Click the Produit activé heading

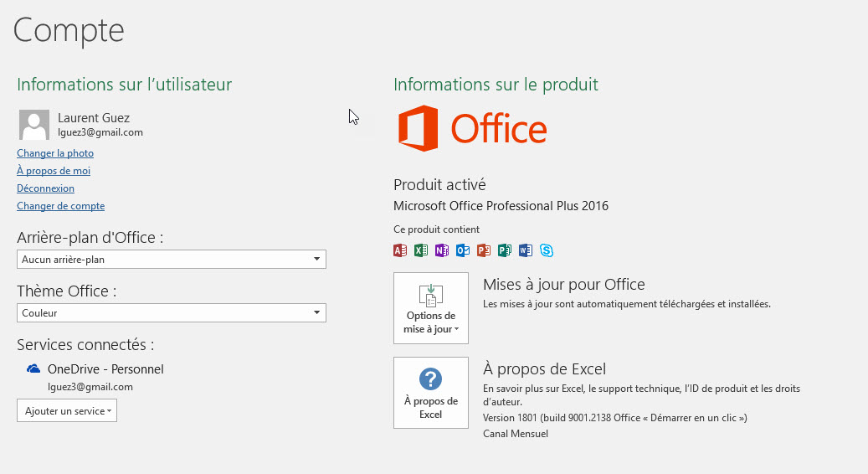coord(439,184)
